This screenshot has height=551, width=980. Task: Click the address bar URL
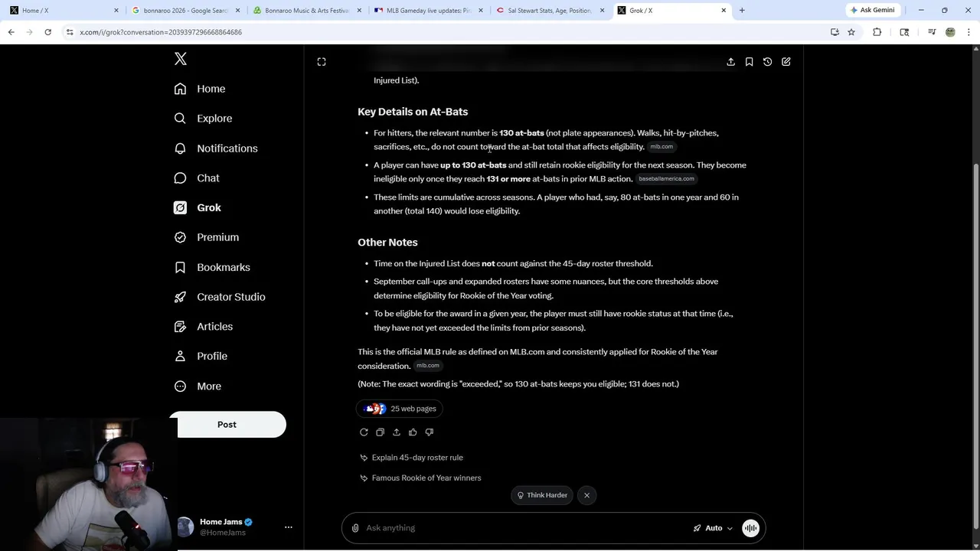pyautogui.click(x=161, y=32)
